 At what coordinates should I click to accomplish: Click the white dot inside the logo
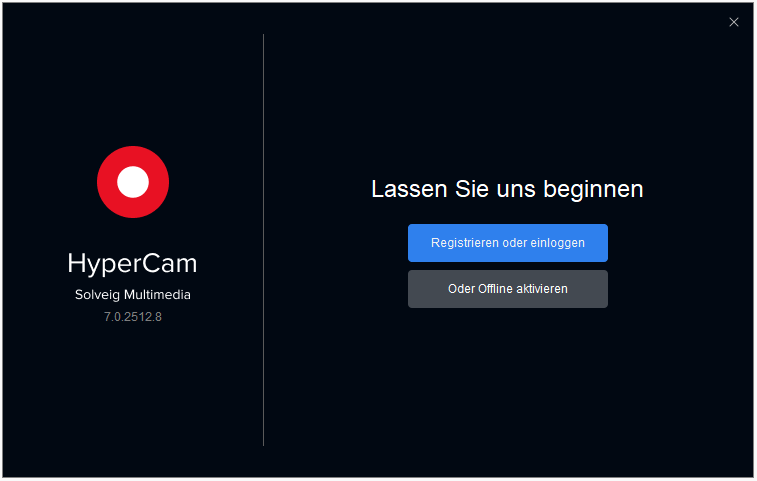click(x=133, y=182)
